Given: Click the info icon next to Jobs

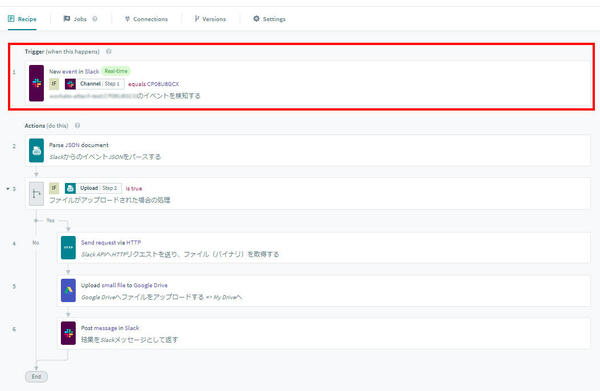Looking at the screenshot, I should point(95,19).
